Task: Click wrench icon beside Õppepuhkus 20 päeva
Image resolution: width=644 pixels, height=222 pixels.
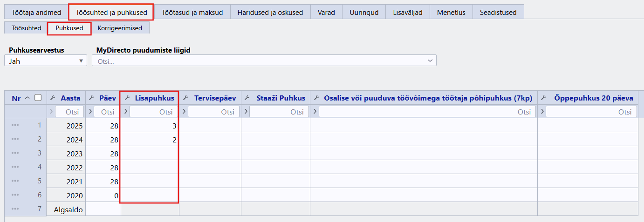Action: tap(544, 98)
